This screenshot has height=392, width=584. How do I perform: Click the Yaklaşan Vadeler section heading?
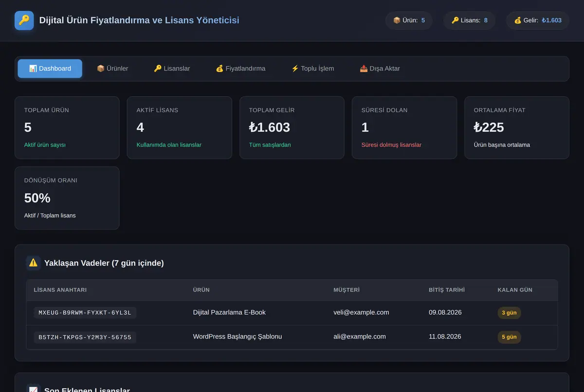point(104,263)
